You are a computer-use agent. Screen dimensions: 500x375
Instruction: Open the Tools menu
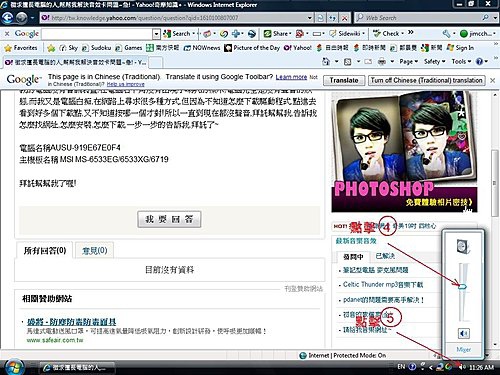pyautogui.click(x=461, y=61)
